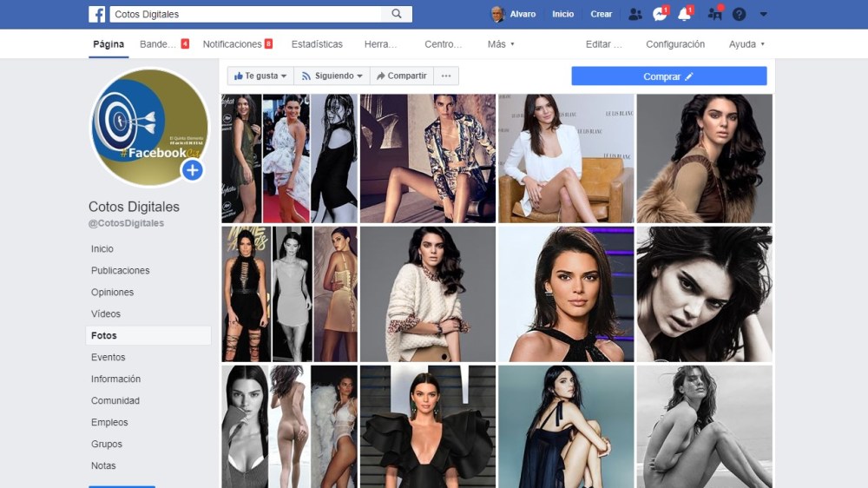Expand the account arrow in top bar
The image size is (868, 488).
pos(764,14)
